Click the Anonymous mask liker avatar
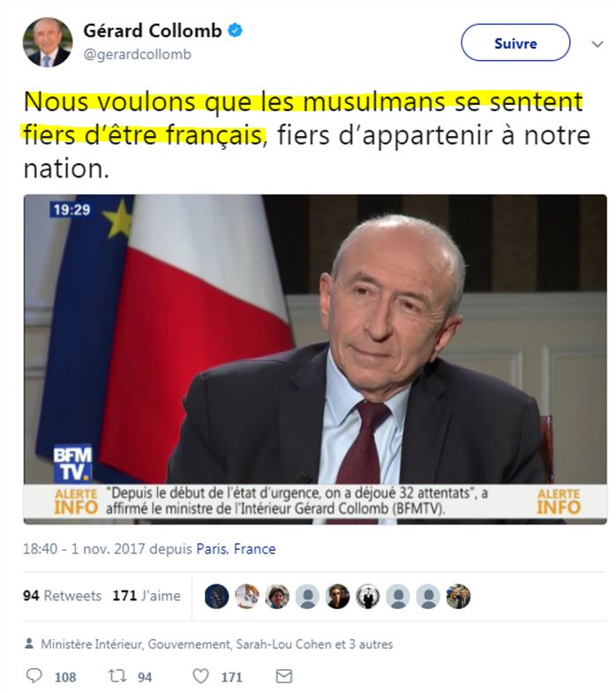The height and width of the screenshot is (693, 616). [368, 596]
